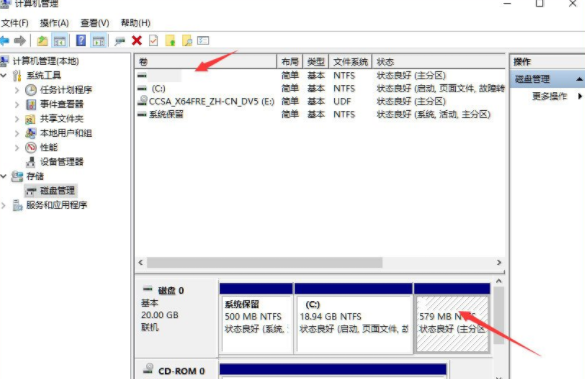
Task: Open 设备管理器 in the tree
Action: click(62, 162)
